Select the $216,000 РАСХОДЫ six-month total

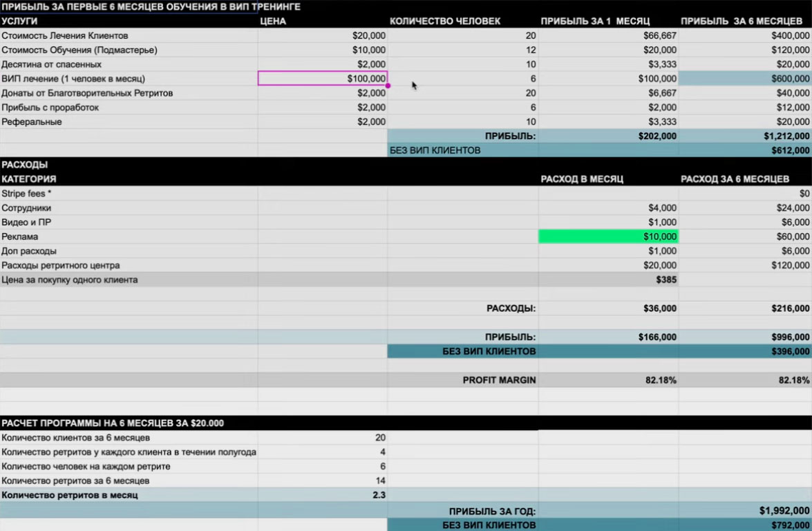pyautogui.click(x=745, y=308)
